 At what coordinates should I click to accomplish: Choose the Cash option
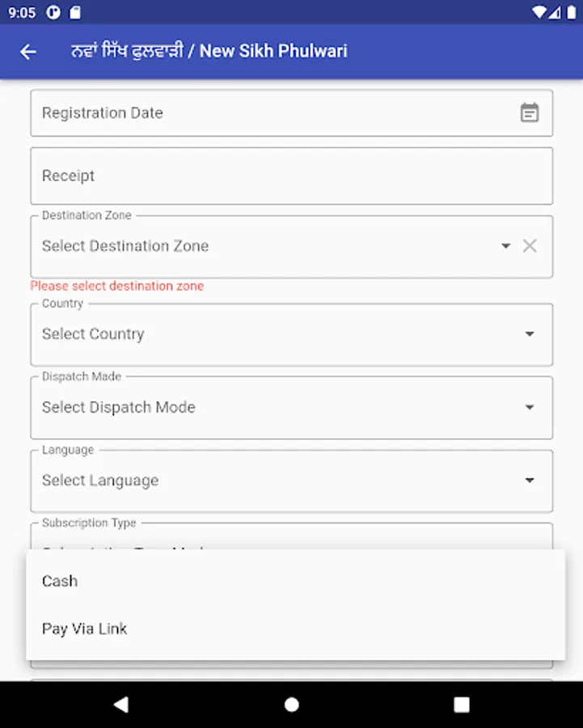coord(61,581)
